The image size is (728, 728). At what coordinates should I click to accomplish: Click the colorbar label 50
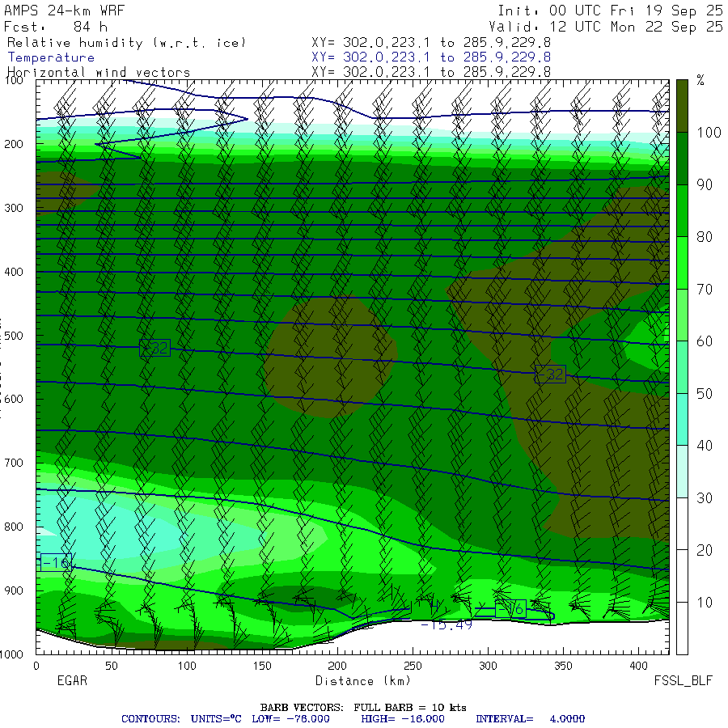coord(705,394)
